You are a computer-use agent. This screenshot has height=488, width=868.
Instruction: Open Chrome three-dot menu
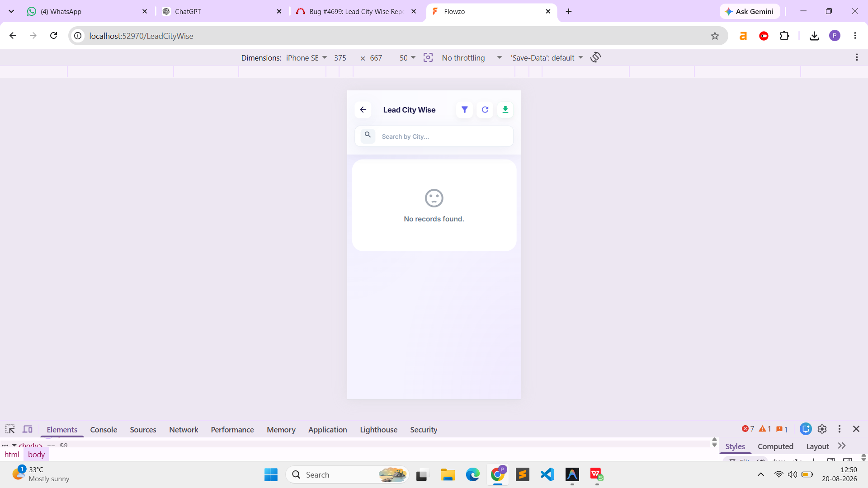click(855, 36)
